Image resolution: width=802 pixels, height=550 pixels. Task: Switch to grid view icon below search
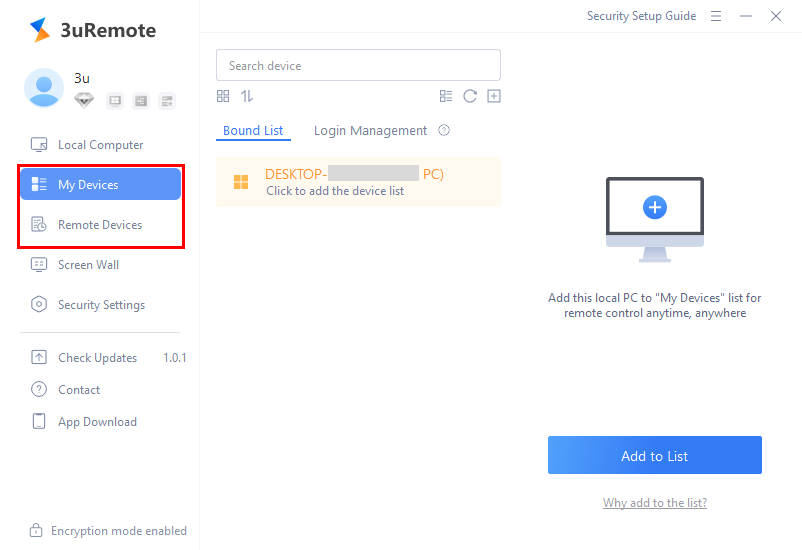point(223,96)
